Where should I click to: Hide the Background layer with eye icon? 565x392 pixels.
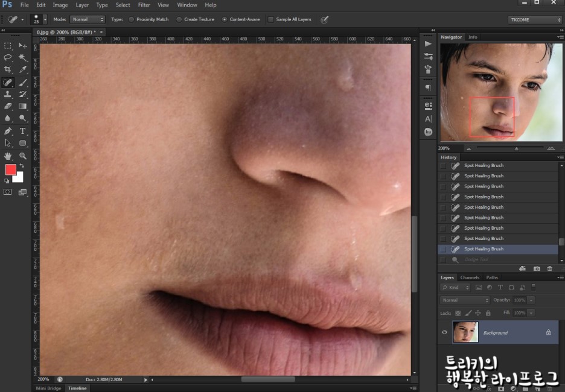pyautogui.click(x=445, y=332)
